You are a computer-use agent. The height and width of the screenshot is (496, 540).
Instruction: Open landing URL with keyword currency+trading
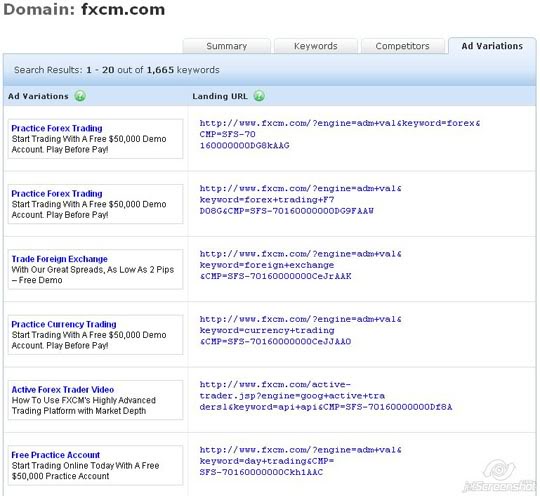point(300,330)
